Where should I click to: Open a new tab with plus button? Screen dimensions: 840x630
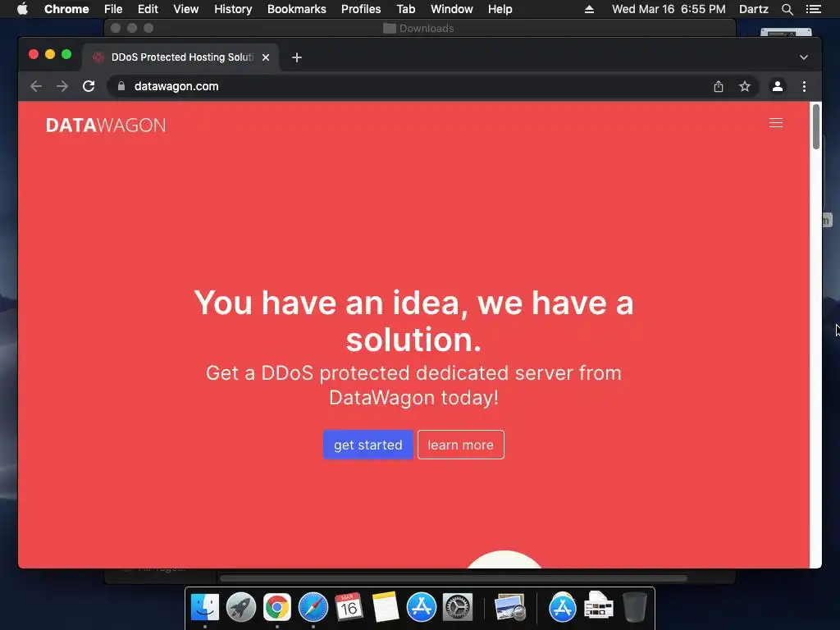(297, 57)
